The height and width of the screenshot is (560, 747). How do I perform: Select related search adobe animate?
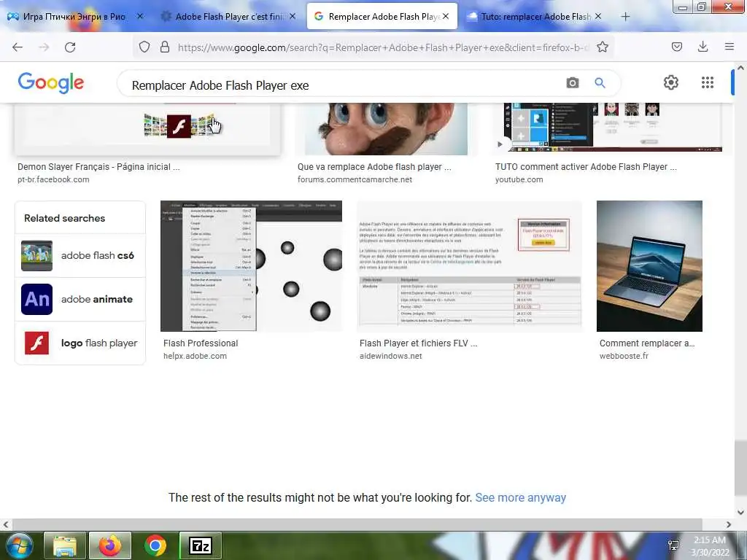[x=80, y=300]
